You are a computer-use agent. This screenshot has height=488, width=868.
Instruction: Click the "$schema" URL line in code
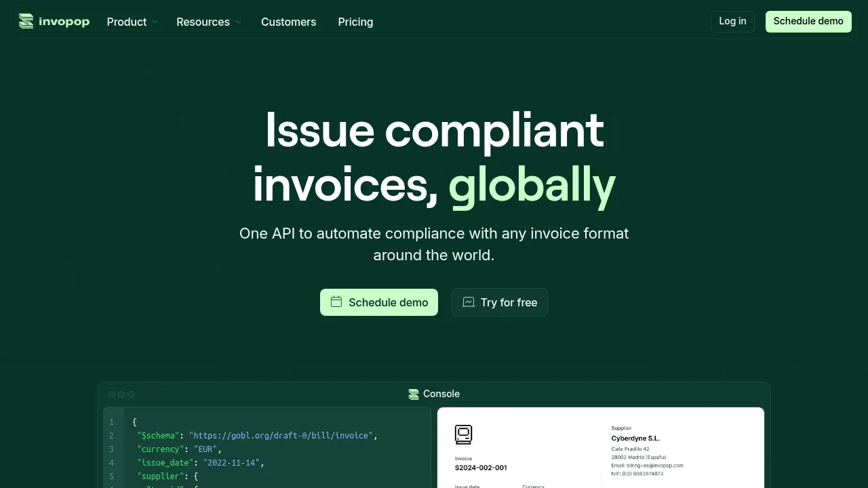point(257,435)
